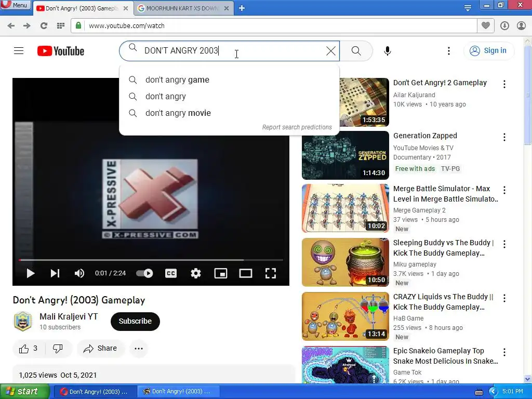This screenshot has width=532, height=399.
Task: Play the video
Action: (x=30, y=273)
